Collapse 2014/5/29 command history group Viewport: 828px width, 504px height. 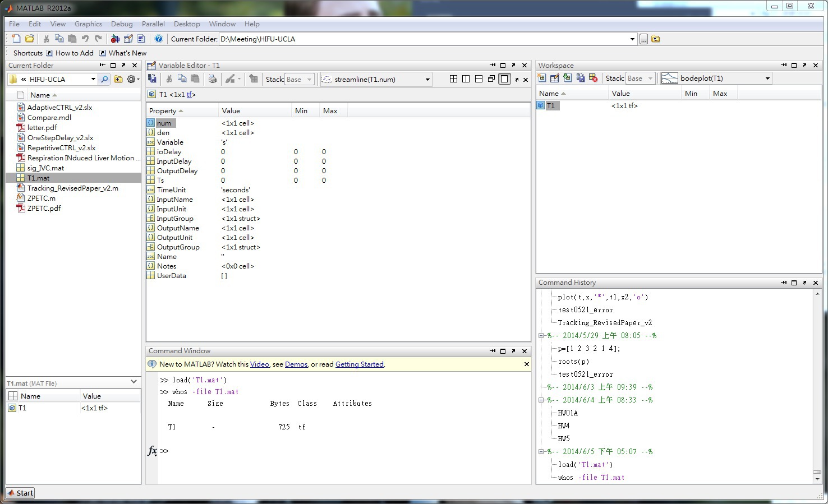tap(541, 336)
